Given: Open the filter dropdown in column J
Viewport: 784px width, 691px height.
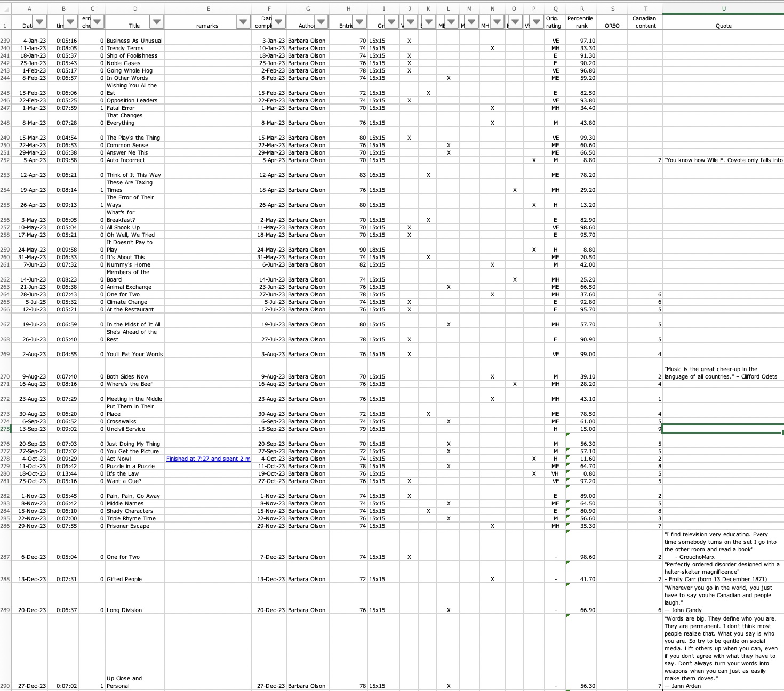Looking at the screenshot, I should [x=411, y=22].
